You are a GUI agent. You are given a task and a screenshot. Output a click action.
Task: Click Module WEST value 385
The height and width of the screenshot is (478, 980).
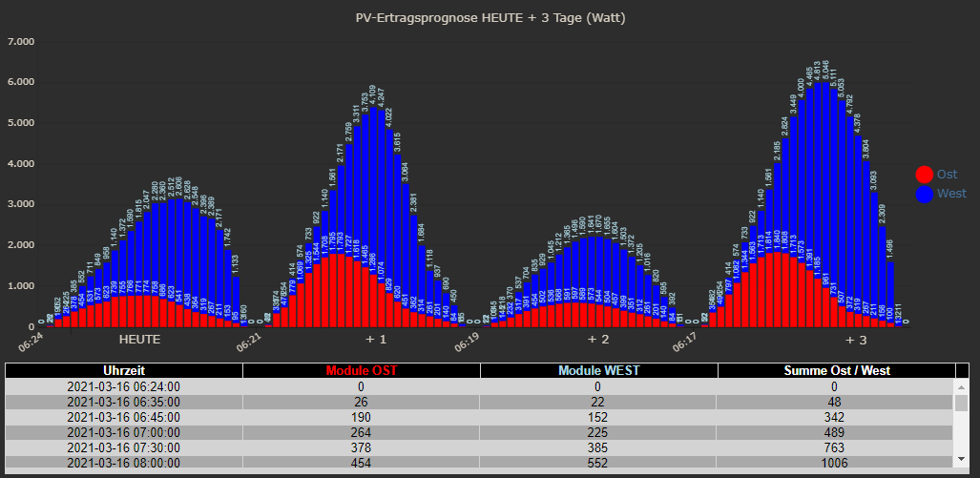598,448
